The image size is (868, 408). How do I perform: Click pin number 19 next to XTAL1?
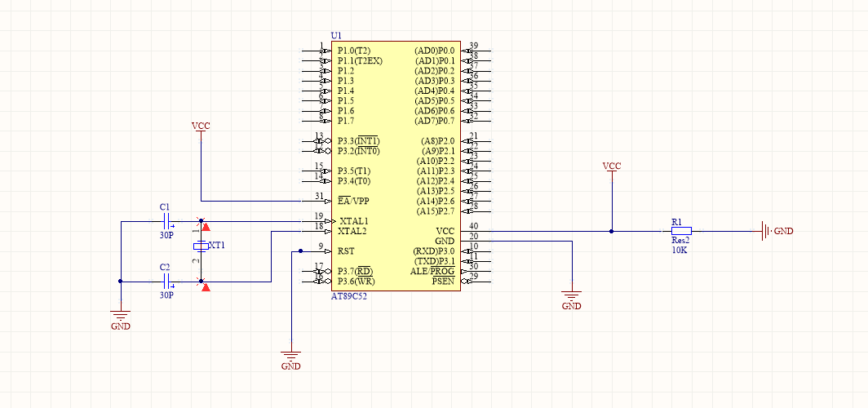(319, 216)
